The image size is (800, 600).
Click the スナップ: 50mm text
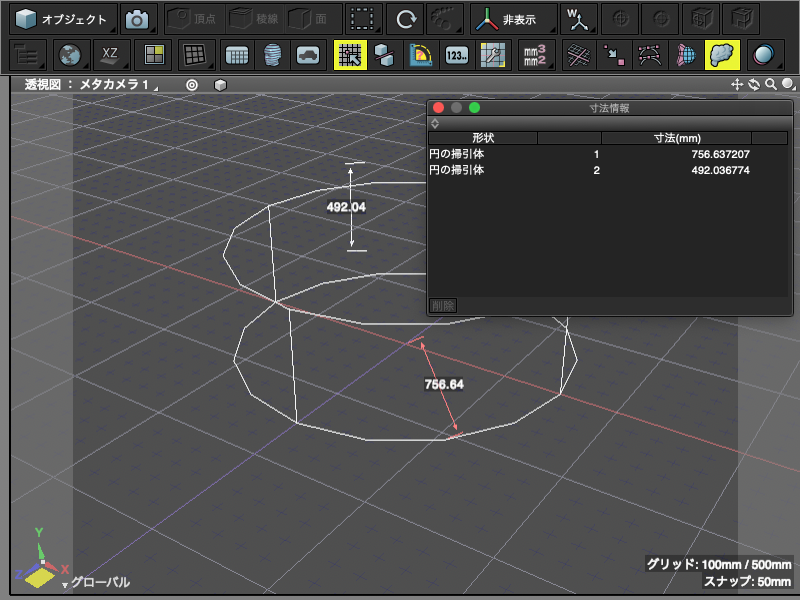pos(747,582)
